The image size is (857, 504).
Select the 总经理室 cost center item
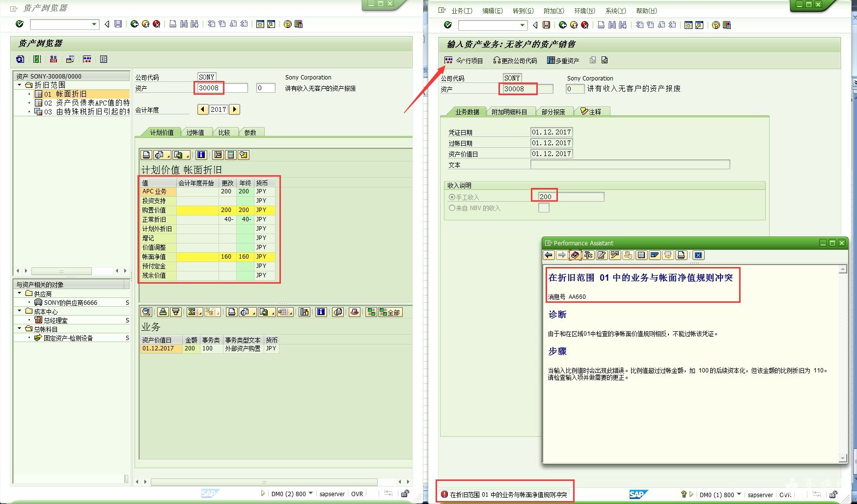(x=51, y=320)
